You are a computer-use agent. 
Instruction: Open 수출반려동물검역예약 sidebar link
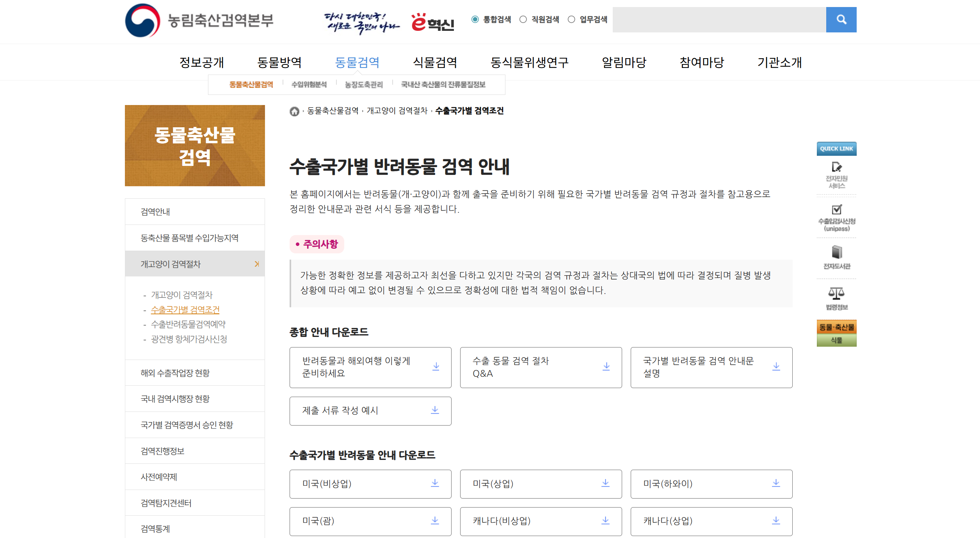pos(188,324)
